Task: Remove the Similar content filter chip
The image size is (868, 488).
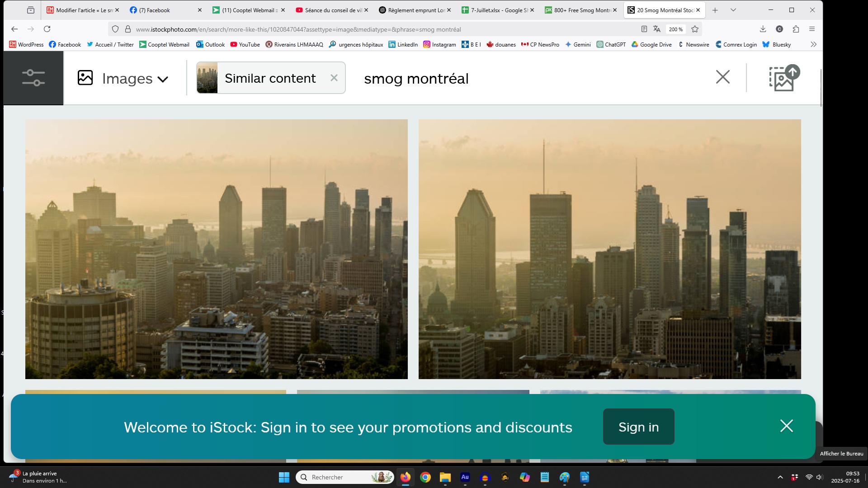Action: click(334, 78)
